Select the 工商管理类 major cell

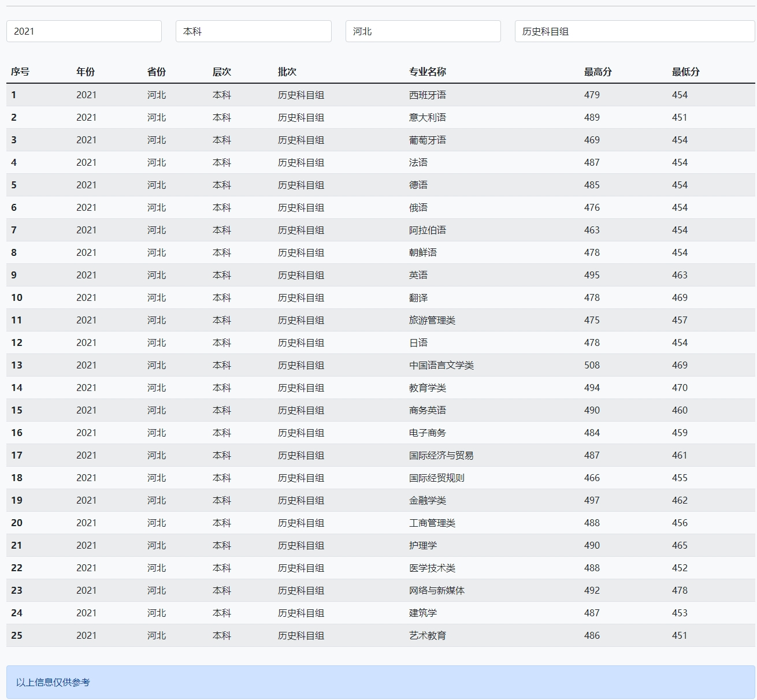point(432,523)
